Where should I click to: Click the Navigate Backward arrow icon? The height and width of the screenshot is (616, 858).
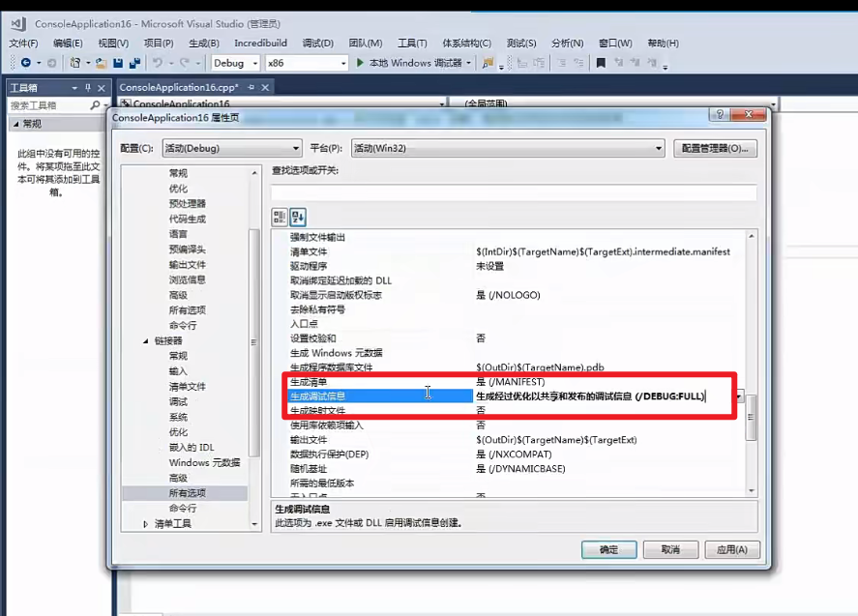click(25, 63)
